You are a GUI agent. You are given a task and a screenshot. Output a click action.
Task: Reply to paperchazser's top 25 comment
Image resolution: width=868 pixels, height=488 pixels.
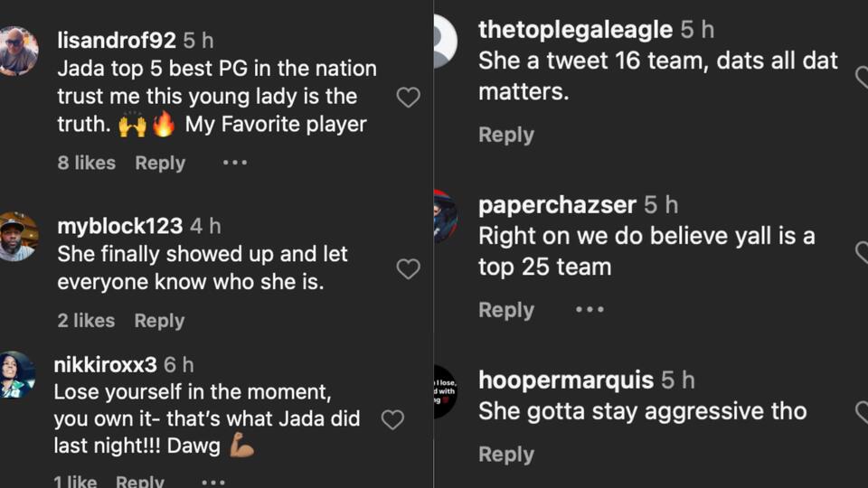pos(506,310)
